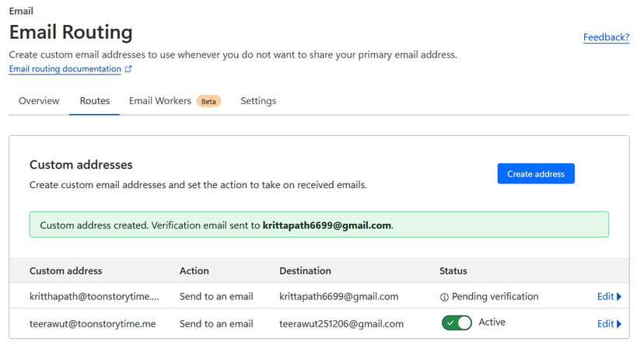Screen dimensions: 644x349
Task: Click the Create address button
Action: [536, 174]
